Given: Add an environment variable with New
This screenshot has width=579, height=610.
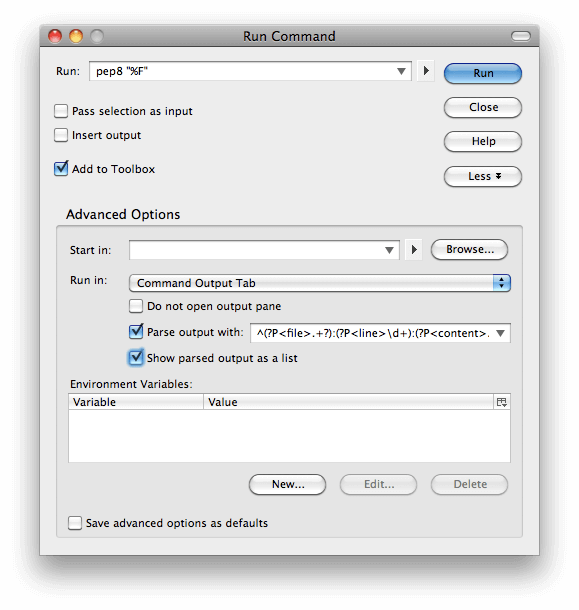Looking at the screenshot, I should coord(288,484).
